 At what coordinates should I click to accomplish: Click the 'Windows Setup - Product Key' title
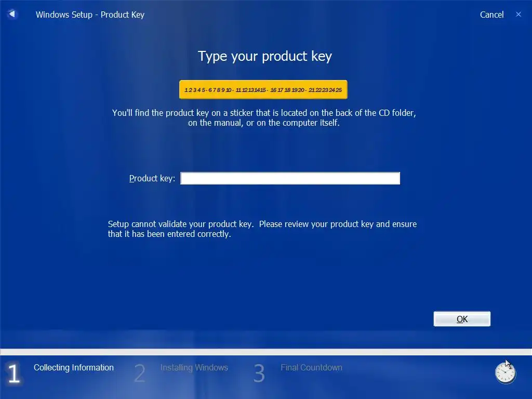pyautogui.click(x=90, y=15)
